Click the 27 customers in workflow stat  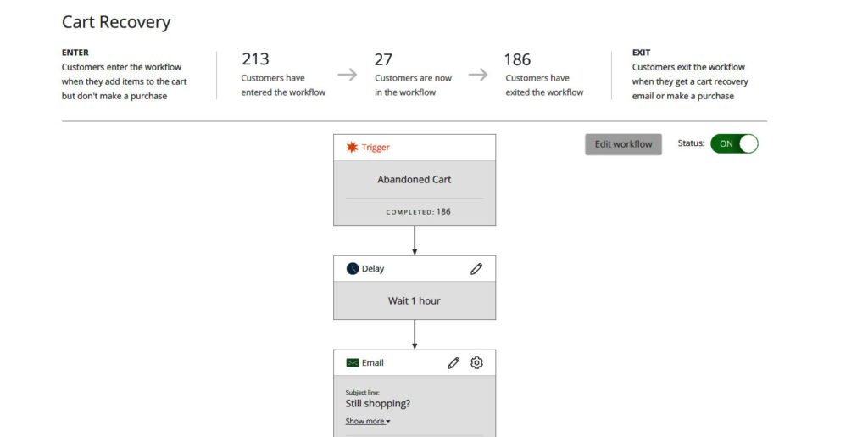point(383,59)
